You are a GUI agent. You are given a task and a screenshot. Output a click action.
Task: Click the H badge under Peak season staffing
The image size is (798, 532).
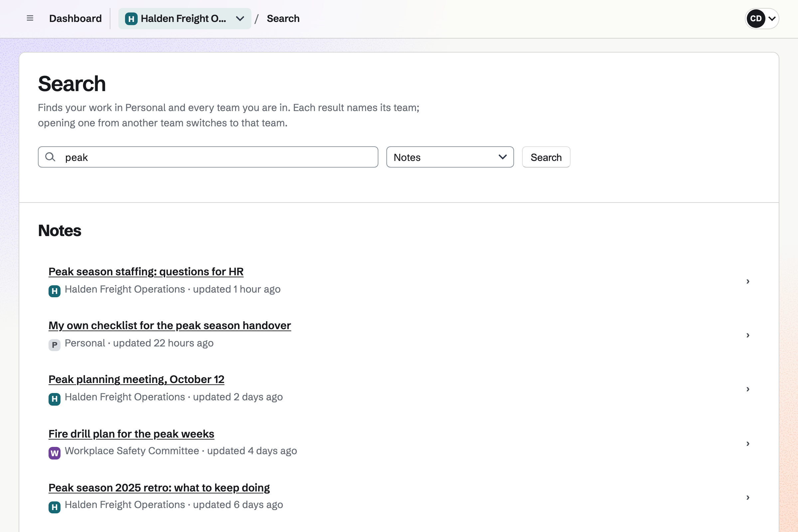54,291
